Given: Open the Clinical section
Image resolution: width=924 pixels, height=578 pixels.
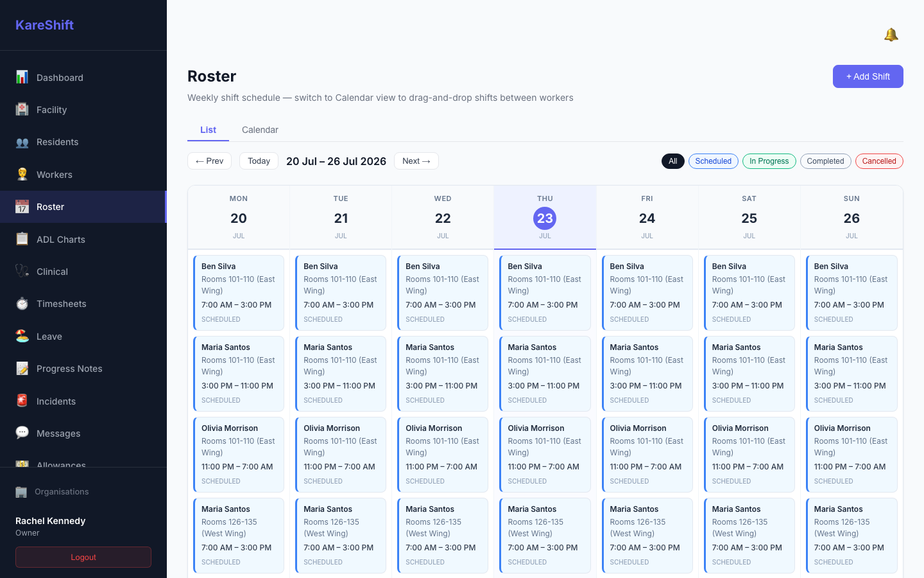Looking at the screenshot, I should [83, 272].
